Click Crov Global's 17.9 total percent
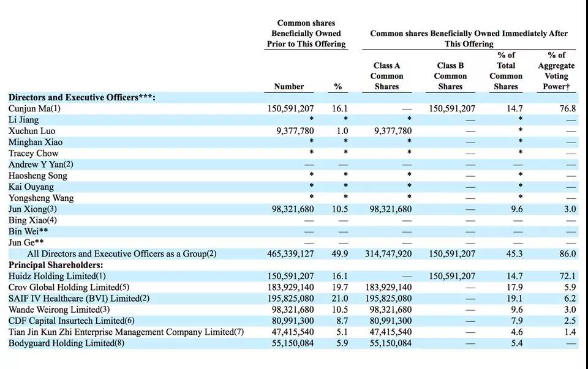588x369 pixels. 514,288
